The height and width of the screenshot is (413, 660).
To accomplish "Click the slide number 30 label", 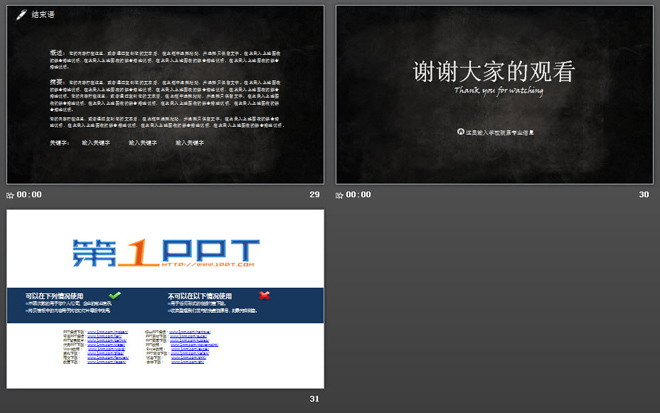I will tap(644, 195).
